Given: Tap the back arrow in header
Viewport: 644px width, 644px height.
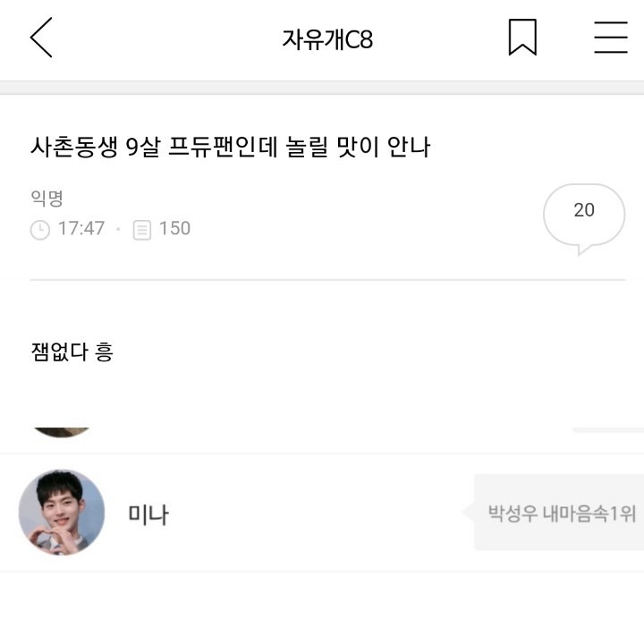Looking at the screenshot, I should coord(41,38).
